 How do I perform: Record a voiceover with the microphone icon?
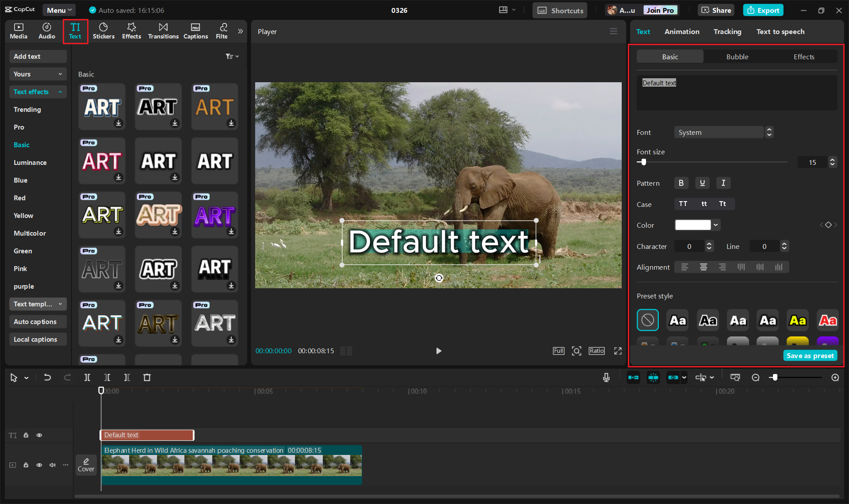tap(606, 377)
